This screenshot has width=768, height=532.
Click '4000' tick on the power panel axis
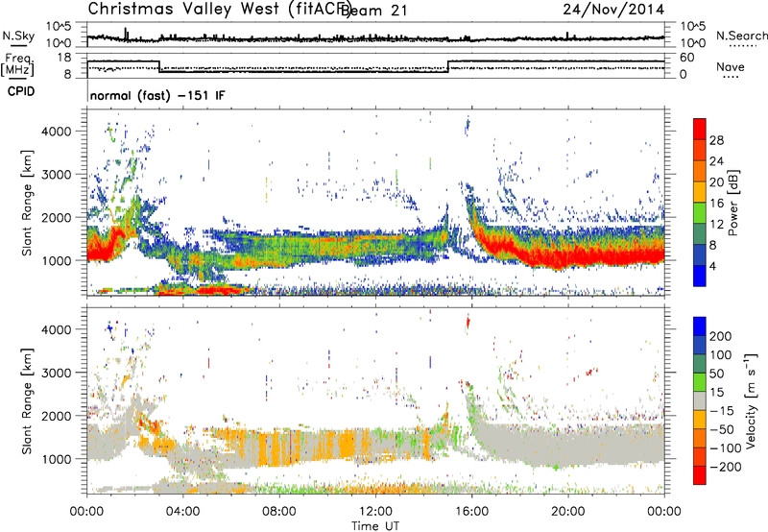[56, 132]
